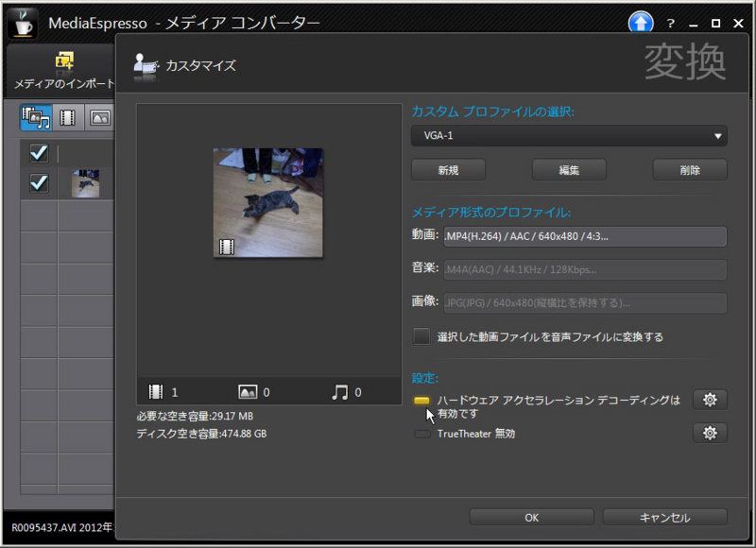Toggle the select-all checkbox in media list
This screenshot has width=756, height=548.
[39, 154]
